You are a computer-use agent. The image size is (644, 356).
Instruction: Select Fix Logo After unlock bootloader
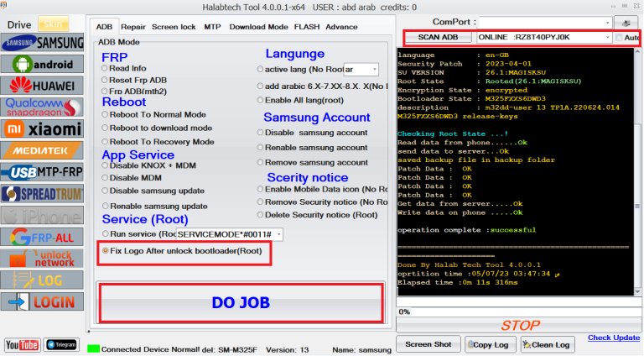(x=182, y=251)
